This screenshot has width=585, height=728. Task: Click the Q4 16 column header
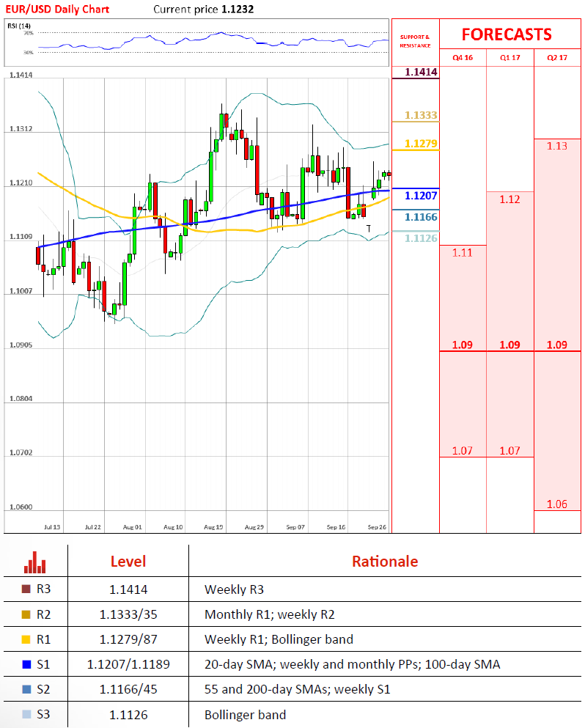[x=463, y=58]
